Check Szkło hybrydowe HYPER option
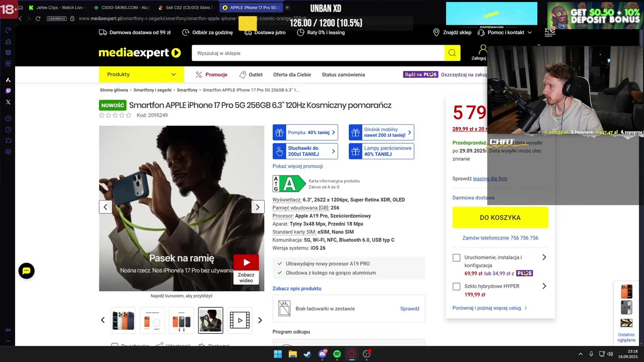644x362 pixels. click(x=456, y=287)
